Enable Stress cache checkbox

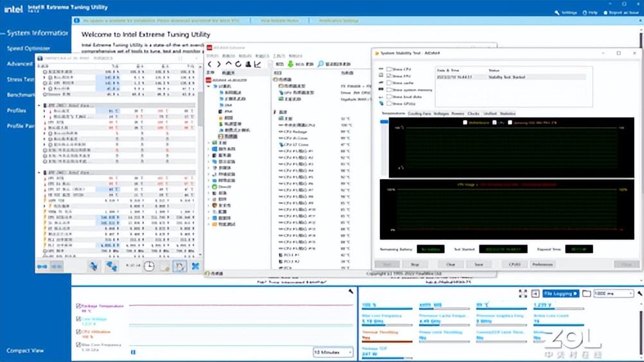click(x=389, y=83)
